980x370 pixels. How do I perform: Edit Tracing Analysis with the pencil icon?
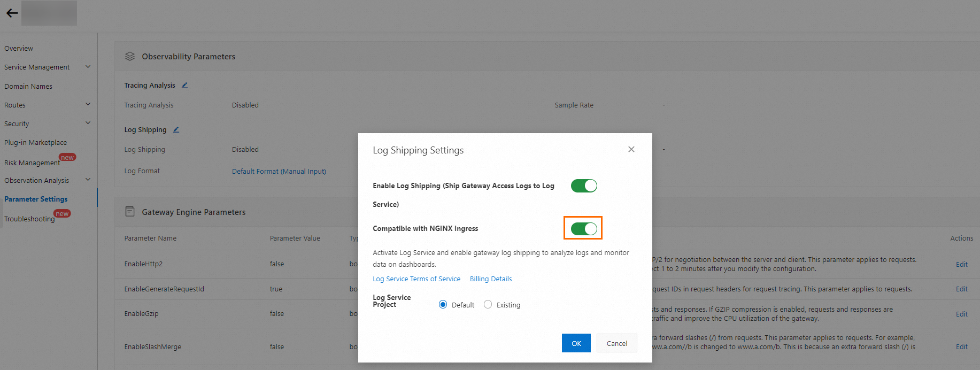184,86
